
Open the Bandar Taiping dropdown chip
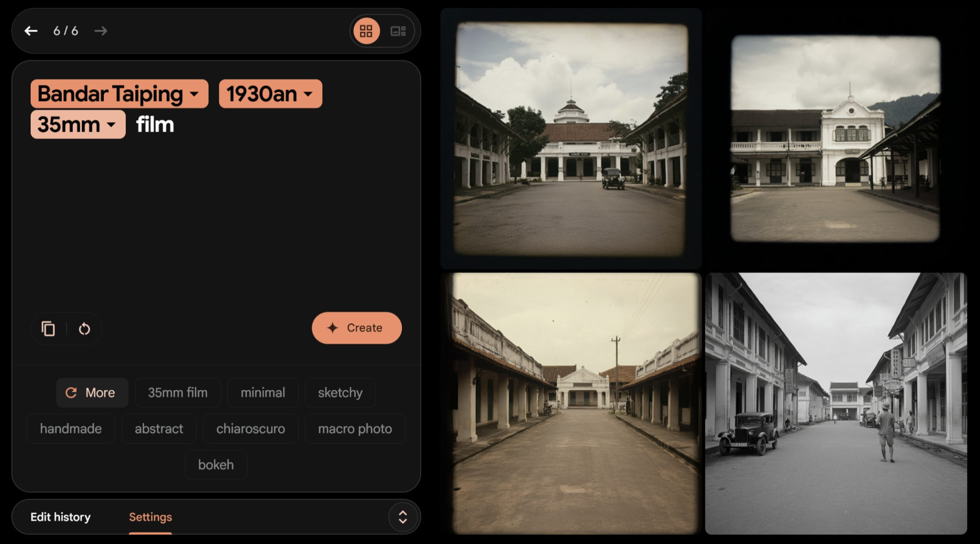point(119,94)
